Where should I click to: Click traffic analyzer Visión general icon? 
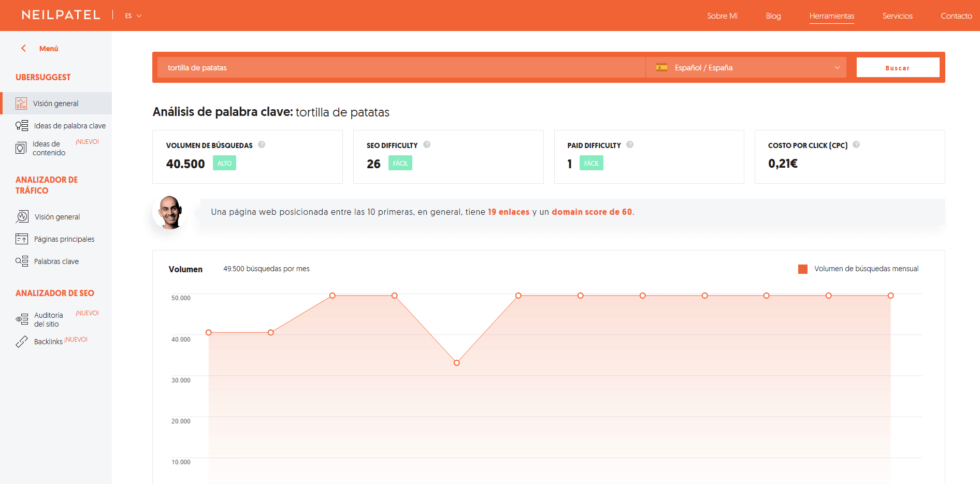(22, 216)
